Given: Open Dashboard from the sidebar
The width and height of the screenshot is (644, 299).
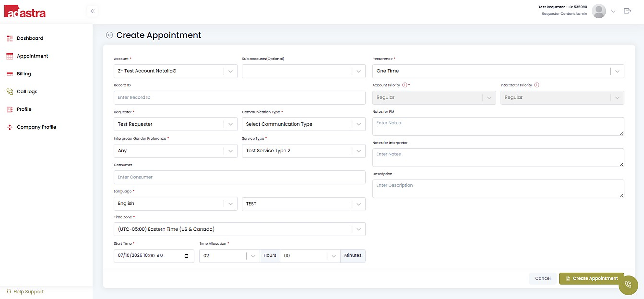Looking at the screenshot, I should point(30,38).
